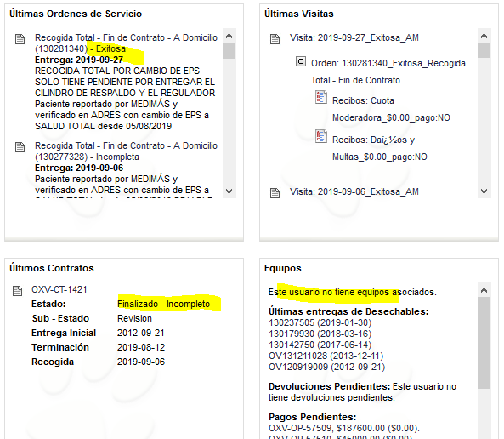Click the Equipos panel scrollbar thumb
The height and width of the screenshot is (439, 504).
pyautogui.click(x=484, y=343)
